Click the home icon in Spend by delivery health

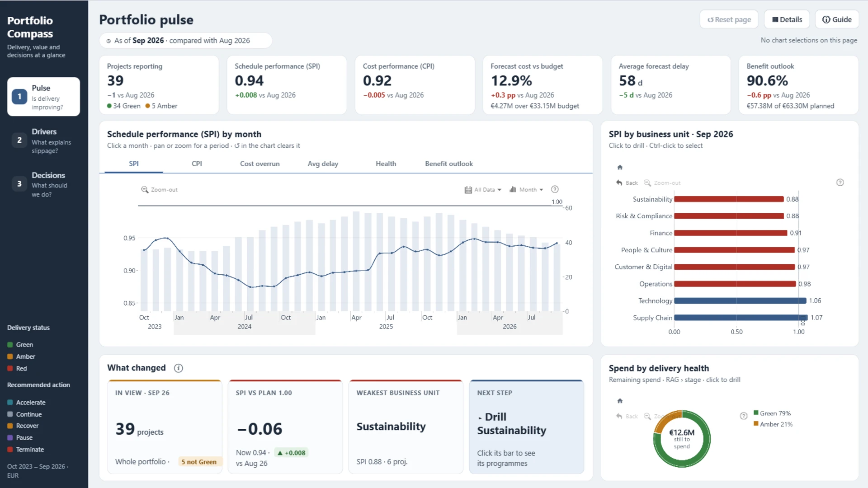coord(620,401)
